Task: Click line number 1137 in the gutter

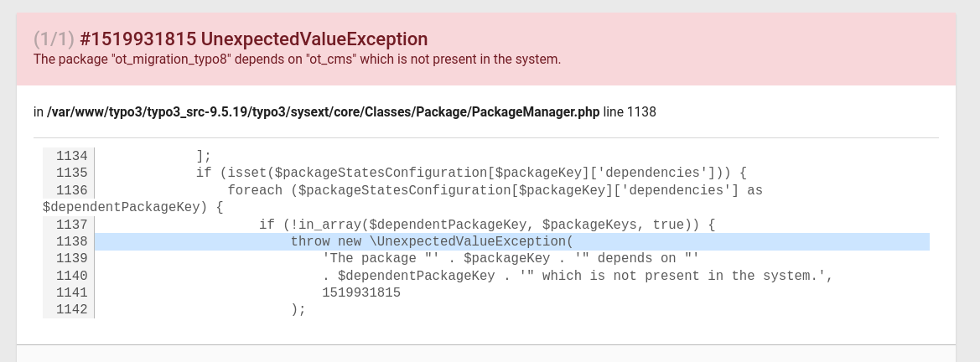Action: tap(72, 225)
